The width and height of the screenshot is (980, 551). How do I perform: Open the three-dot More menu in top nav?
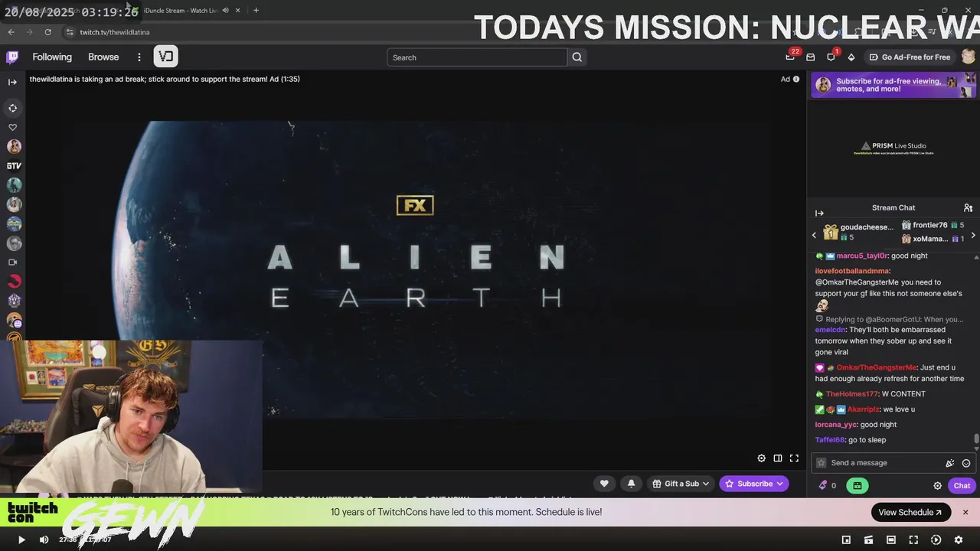point(139,57)
